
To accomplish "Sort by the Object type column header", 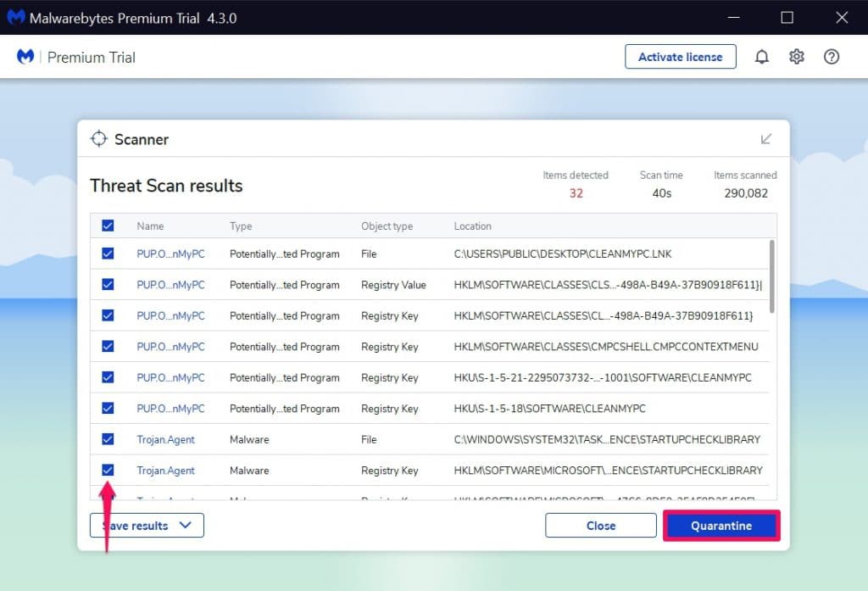I will pos(387,226).
